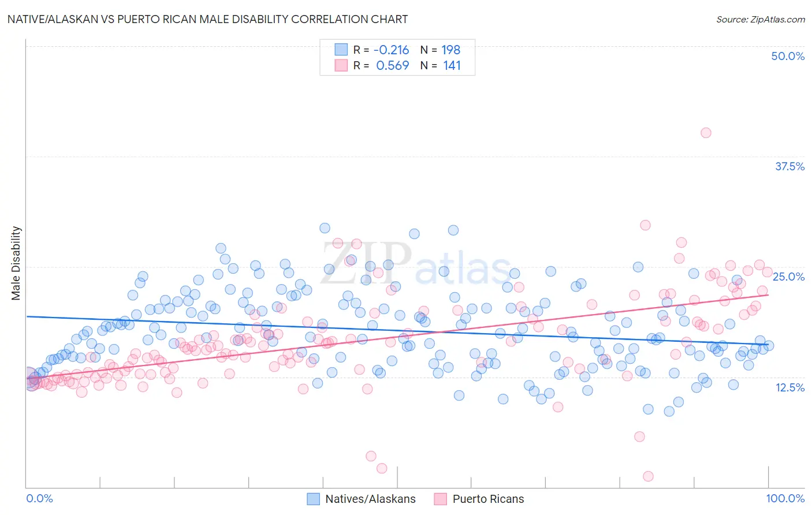This screenshot has height=515, width=812.
Task: Click the blue Natives/Alaskans legend swatch
Action: pyautogui.click(x=313, y=499)
